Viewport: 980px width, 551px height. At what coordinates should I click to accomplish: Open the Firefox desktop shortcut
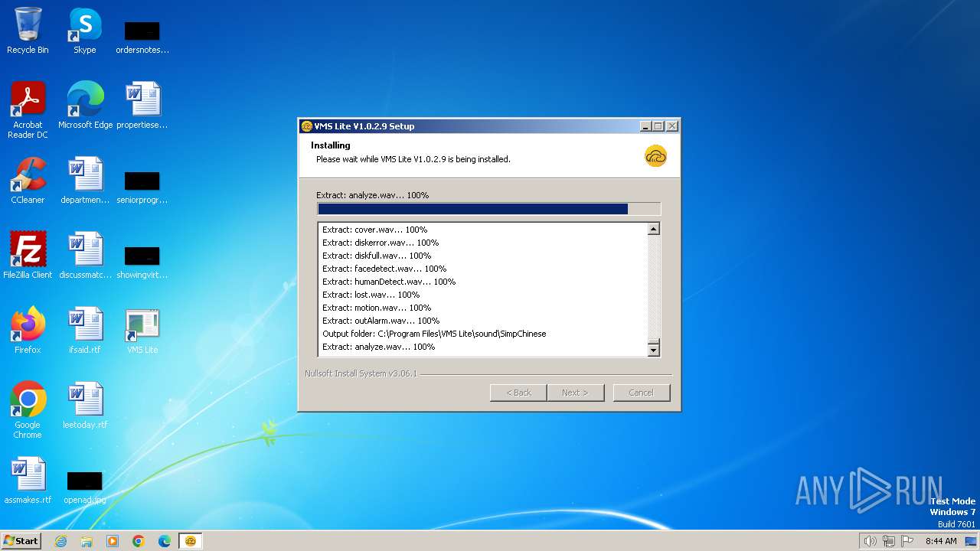point(28,331)
